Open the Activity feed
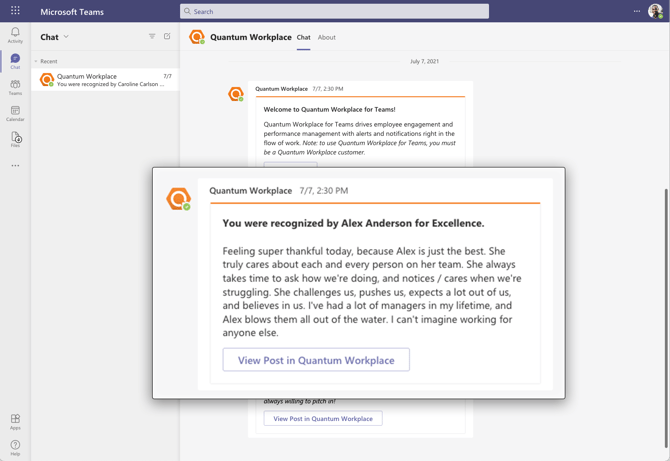The width and height of the screenshot is (670, 461). 15,35
